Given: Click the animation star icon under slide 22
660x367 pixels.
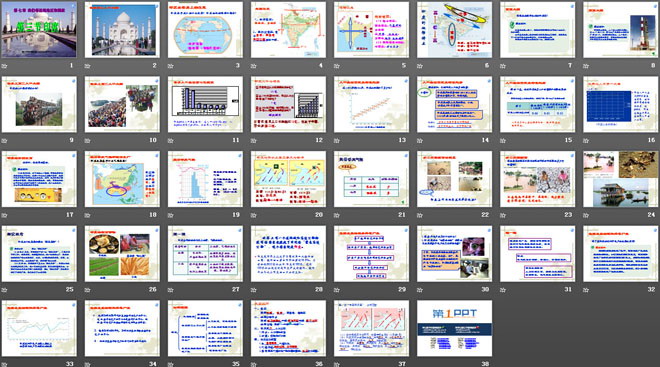Looking at the screenshot, I should point(420,215).
